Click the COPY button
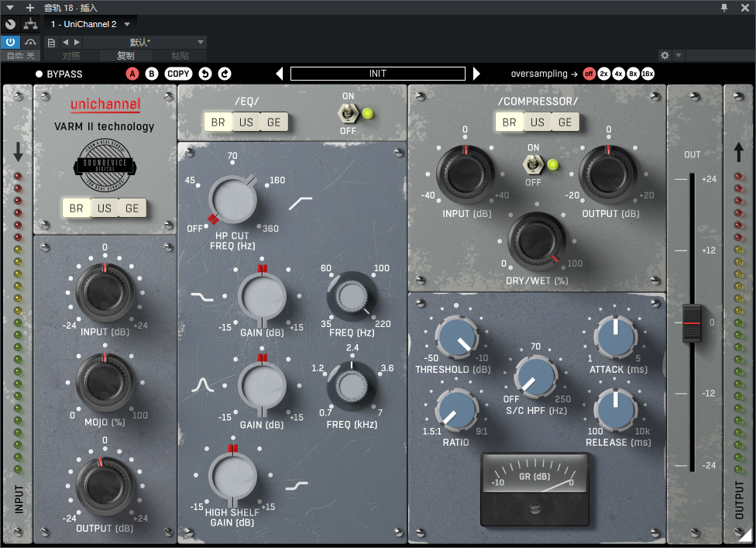 click(178, 74)
